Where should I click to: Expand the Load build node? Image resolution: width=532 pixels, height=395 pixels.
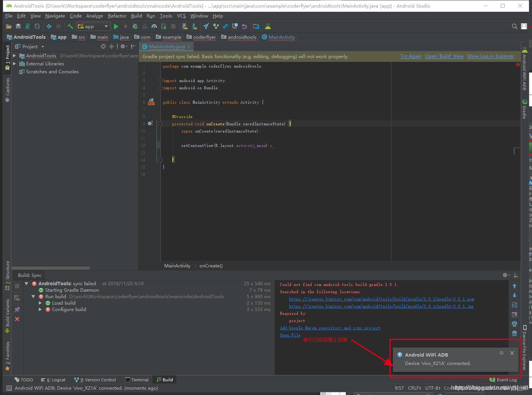tap(40, 303)
